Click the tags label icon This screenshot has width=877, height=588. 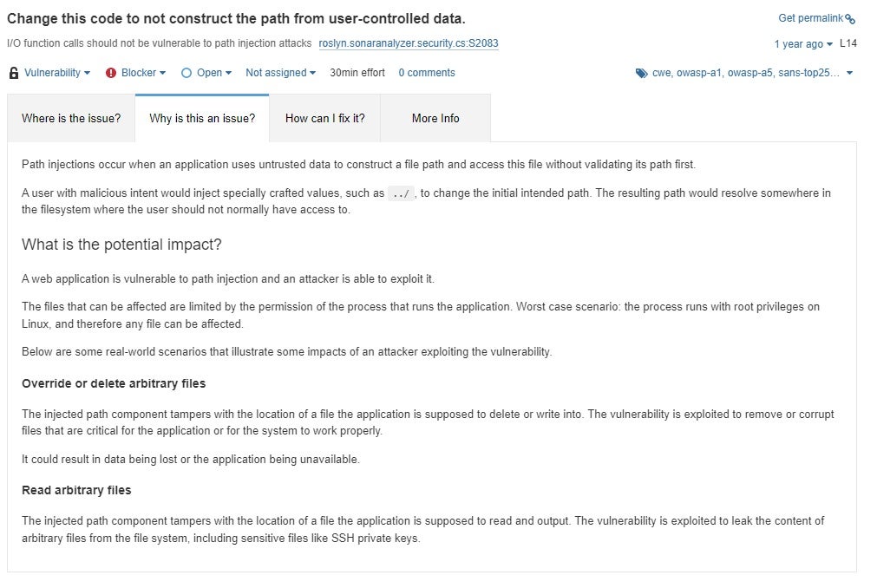pyautogui.click(x=642, y=74)
